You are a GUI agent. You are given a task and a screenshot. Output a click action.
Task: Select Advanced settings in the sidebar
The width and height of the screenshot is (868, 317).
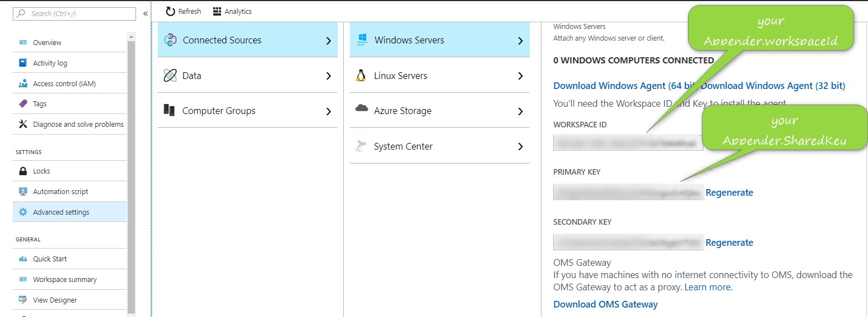tap(61, 212)
